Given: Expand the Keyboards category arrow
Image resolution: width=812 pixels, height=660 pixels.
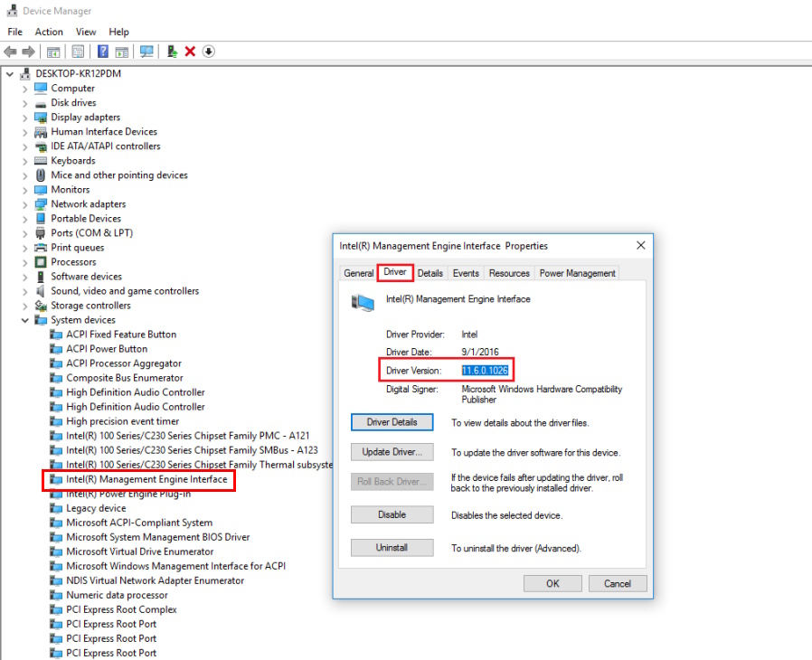Looking at the screenshot, I should pyautogui.click(x=24, y=161).
